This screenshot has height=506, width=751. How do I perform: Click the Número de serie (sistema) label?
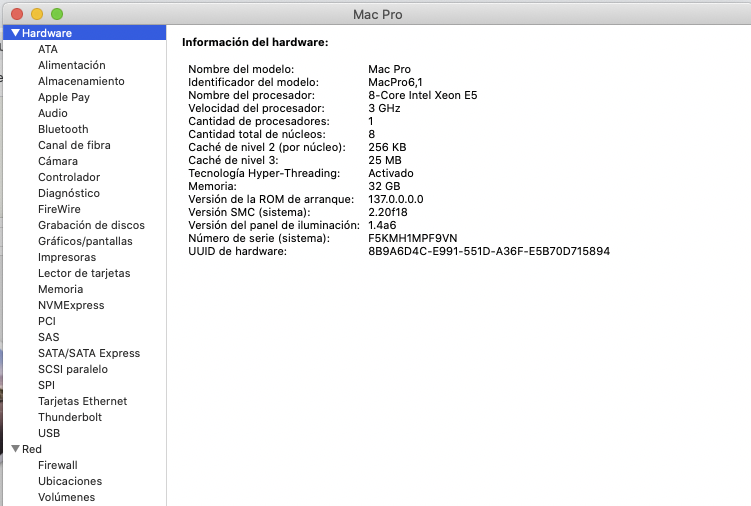pyautogui.click(x=259, y=238)
